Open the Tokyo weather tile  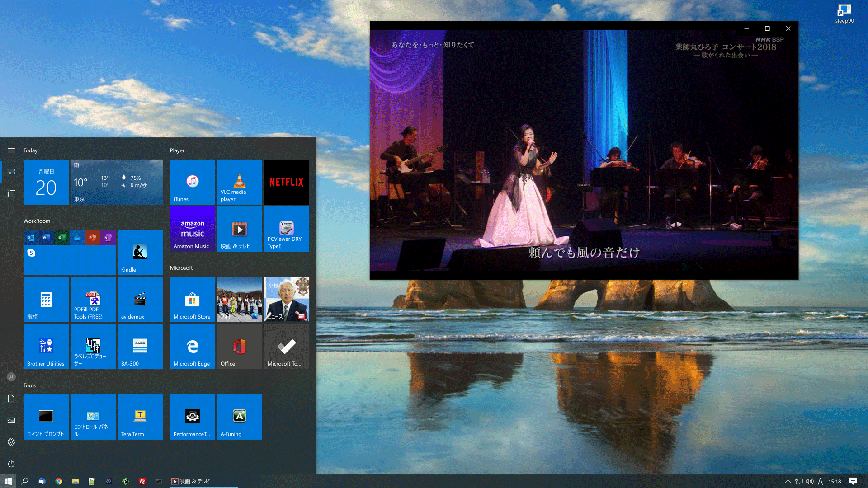click(x=117, y=182)
